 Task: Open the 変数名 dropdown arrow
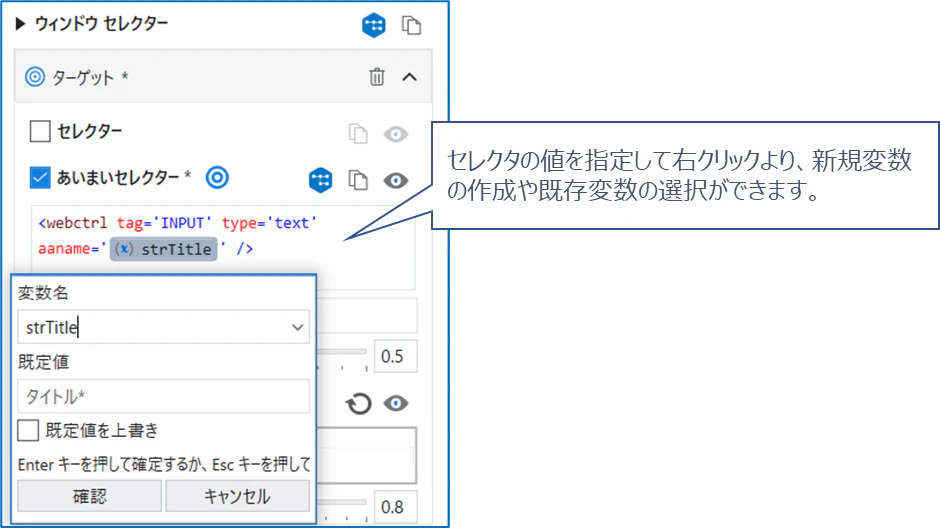(297, 327)
